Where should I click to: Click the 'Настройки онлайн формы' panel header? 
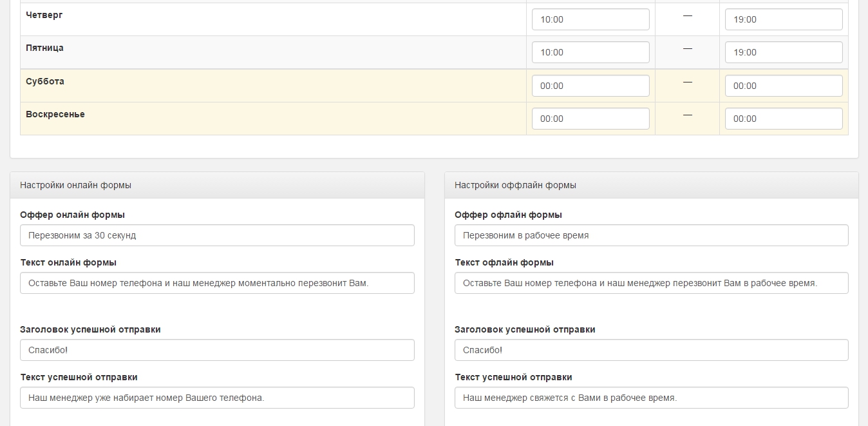[75, 185]
